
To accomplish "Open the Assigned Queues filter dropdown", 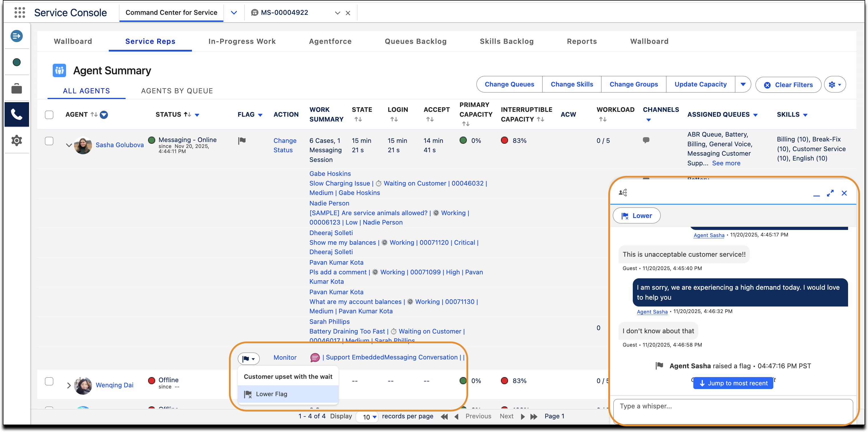I will click(x=755, y=115).
